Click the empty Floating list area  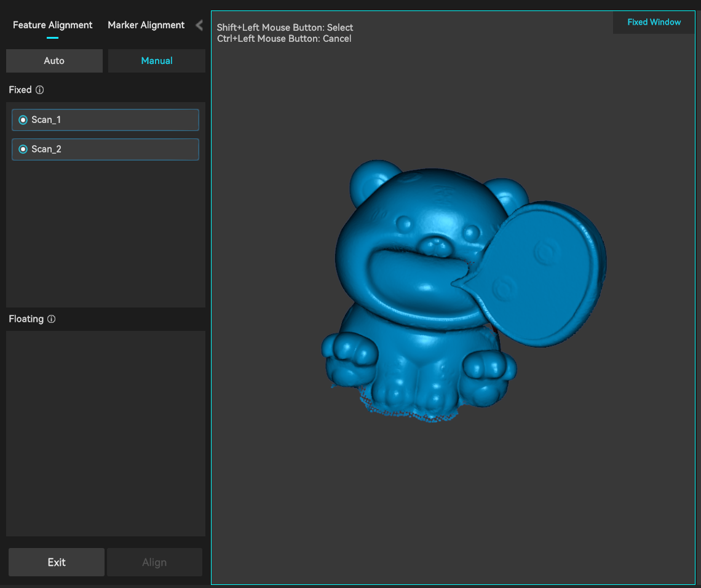[106, 433]
